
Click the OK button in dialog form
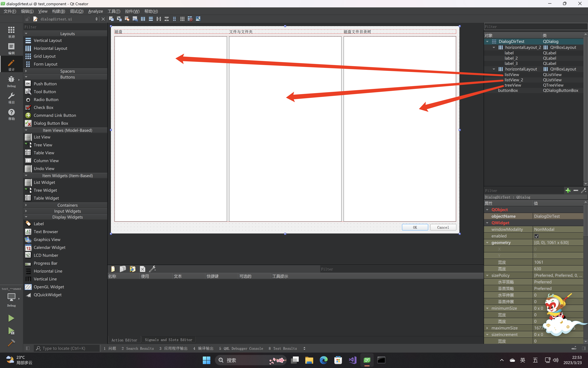point(415,227)
